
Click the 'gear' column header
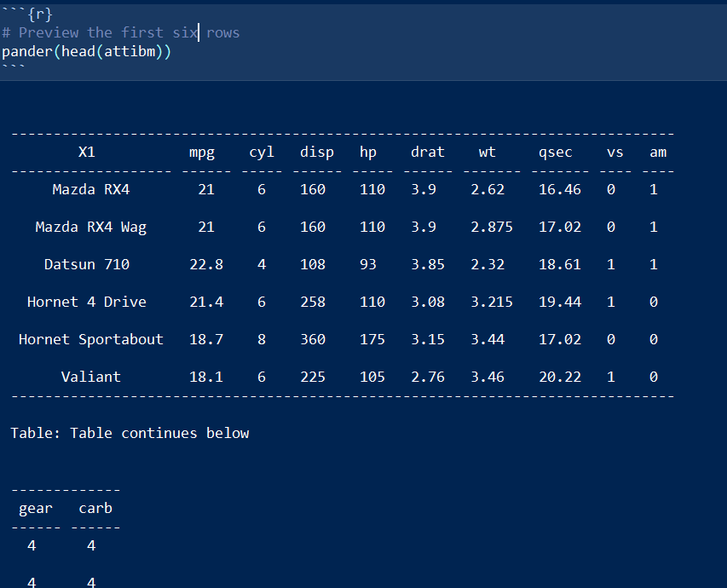(x=36, y=508)
